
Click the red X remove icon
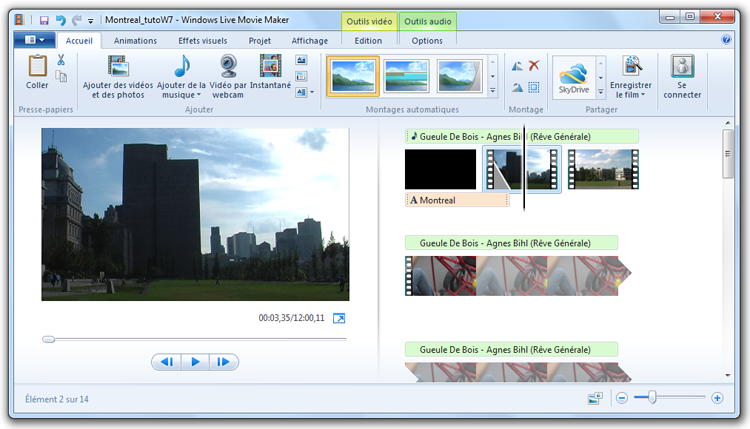point(534,65)
